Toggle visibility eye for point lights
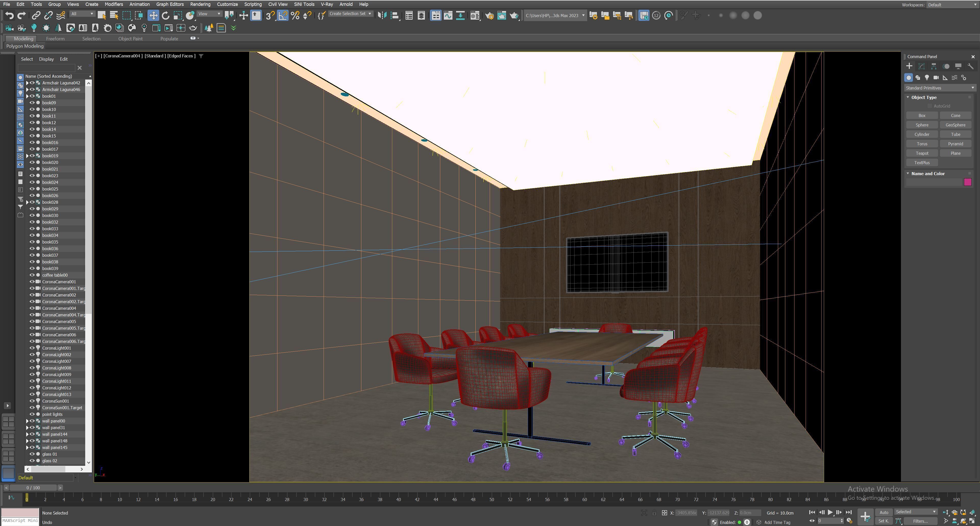The width and height of the screenshot is (980, 526). [x=32, y=414]
